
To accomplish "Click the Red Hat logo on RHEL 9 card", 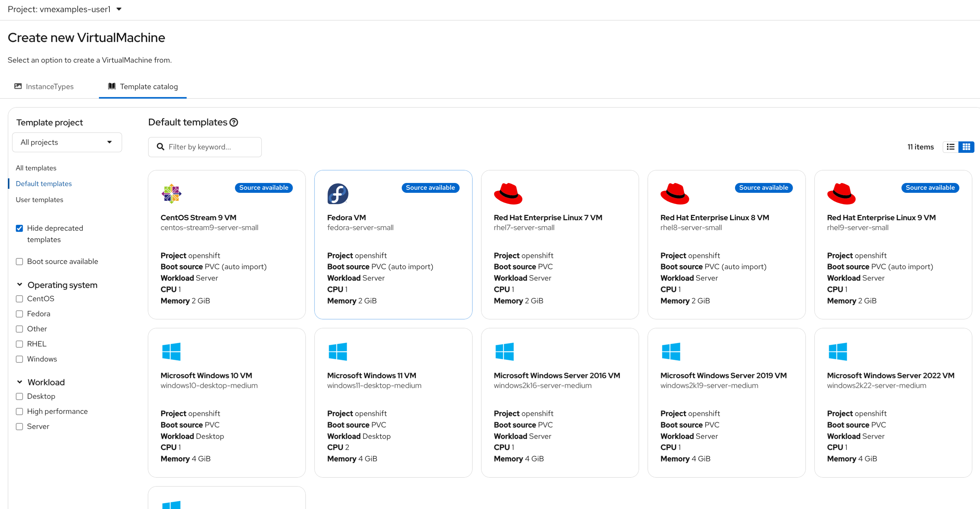I will (842, 193).
